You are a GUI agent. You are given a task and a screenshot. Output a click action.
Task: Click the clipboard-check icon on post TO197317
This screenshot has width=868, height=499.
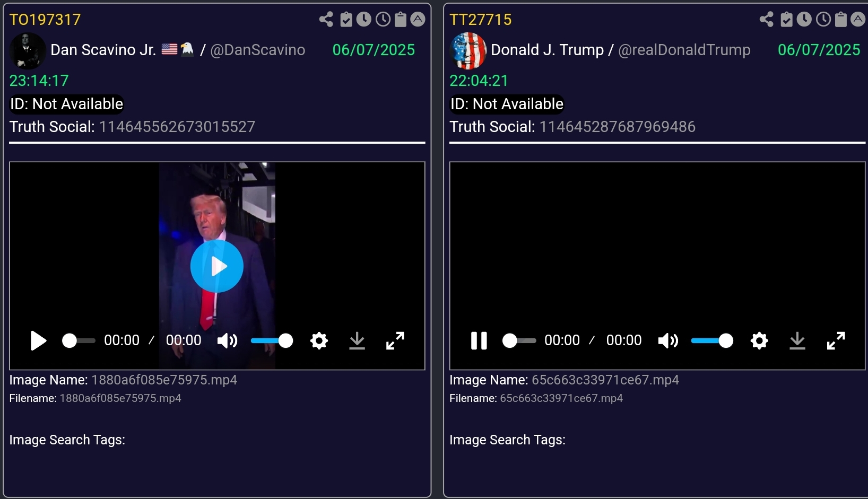click(x=346, y=20)
